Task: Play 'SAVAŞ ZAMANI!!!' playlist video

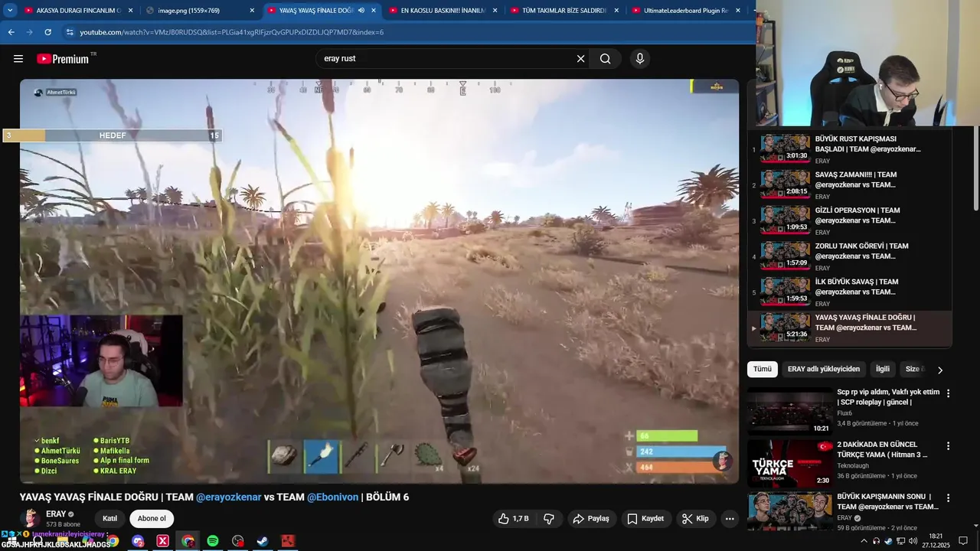Action: 850,185
